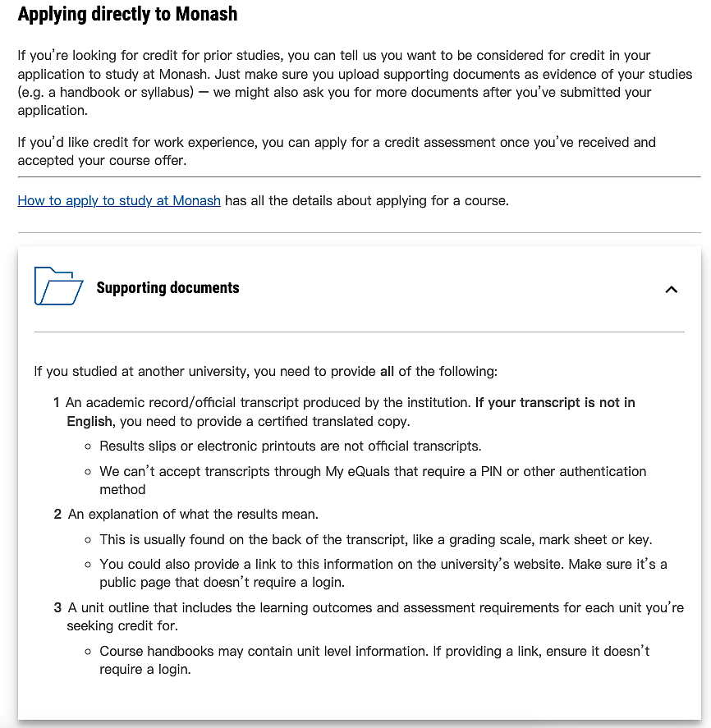Click the bullet about university website link
Image resolution: width=711 pixels, height=728 pixels.
383,574
